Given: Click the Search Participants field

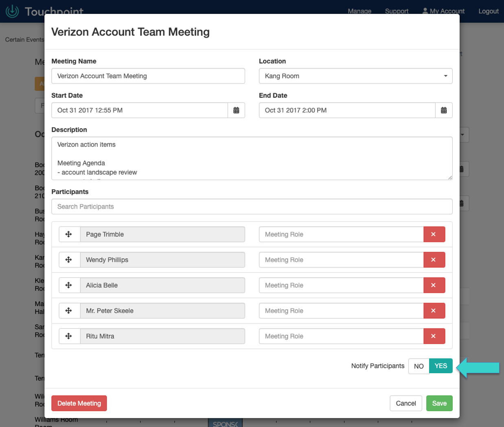Looking at the screenshot, I should [252, 207].
